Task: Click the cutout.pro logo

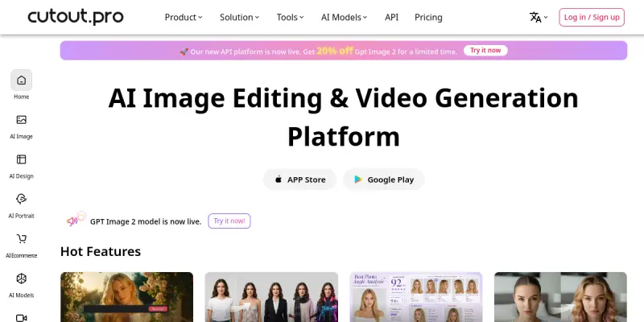Action: point(76,17)
